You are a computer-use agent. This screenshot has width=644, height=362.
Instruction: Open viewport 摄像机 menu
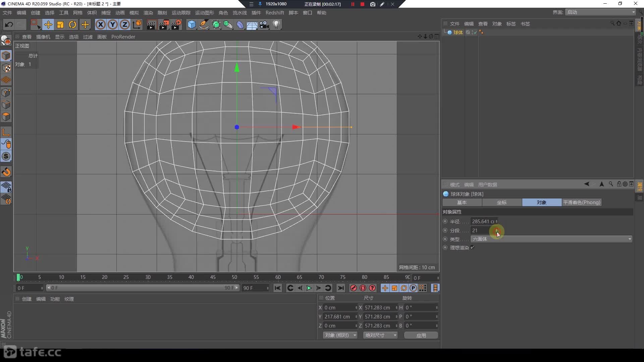43,37
